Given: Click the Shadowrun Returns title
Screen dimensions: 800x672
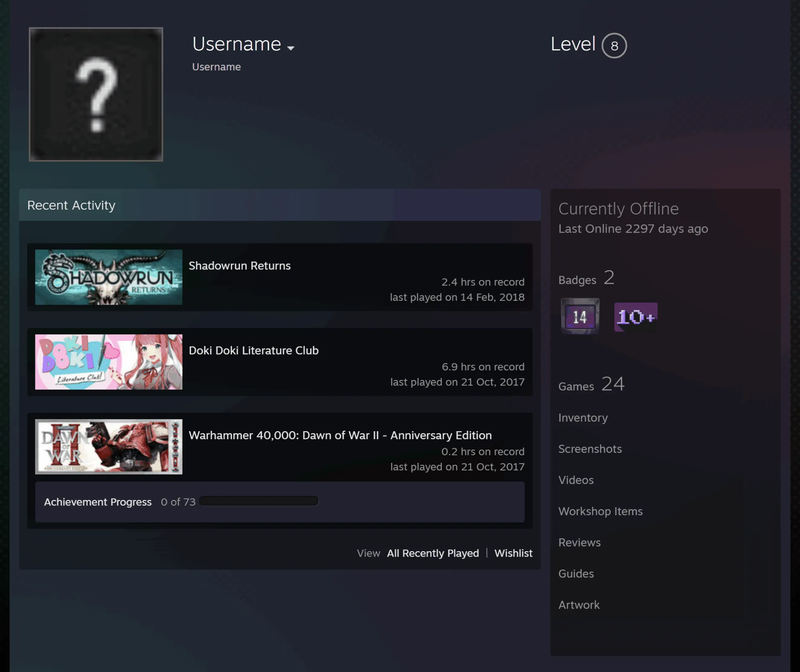Looking at the screenshot, I should point(240,266).
